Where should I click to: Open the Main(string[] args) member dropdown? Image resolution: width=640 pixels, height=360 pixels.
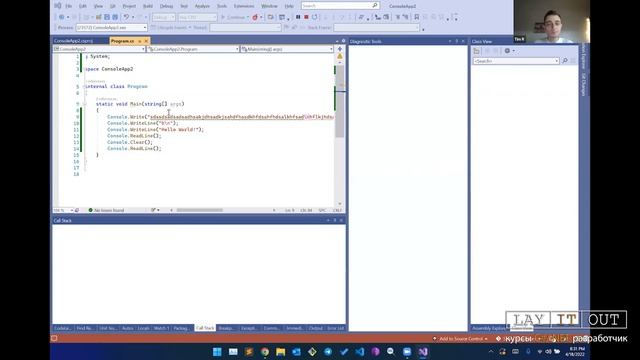tap(287, 49)
